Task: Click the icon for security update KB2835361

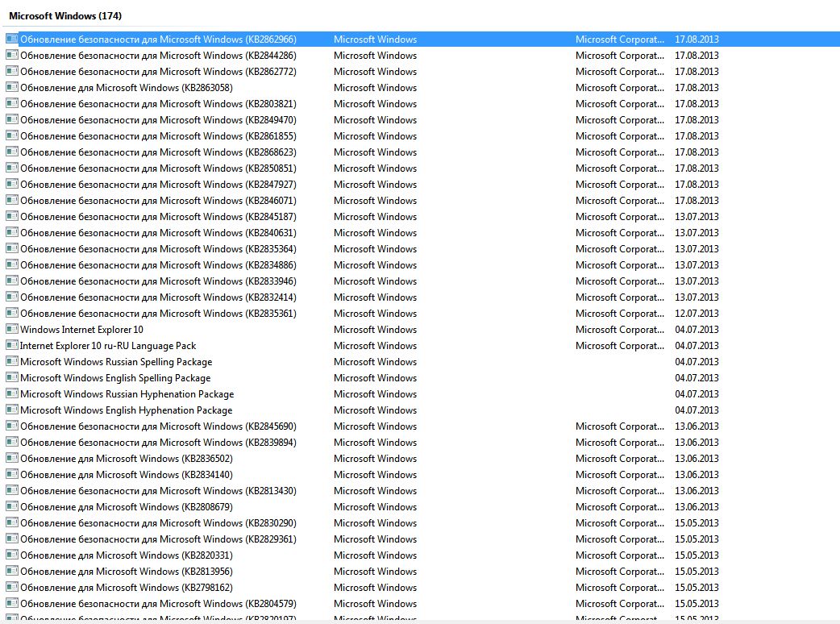Action: pos(12,313)
